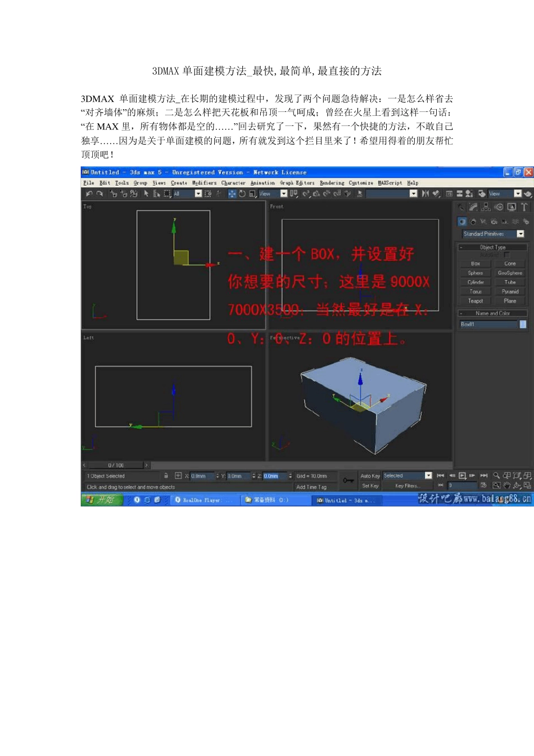Screen dimensions: 534x756
Task: Toggle the AutoGrid checkbox
Action: [x=507, y=255]
